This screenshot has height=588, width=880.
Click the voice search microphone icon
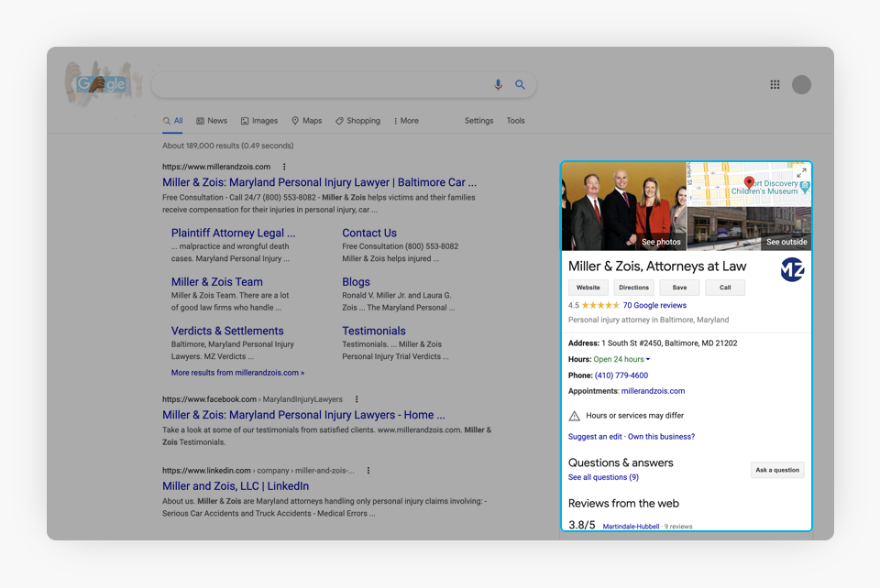click(498, 85)
